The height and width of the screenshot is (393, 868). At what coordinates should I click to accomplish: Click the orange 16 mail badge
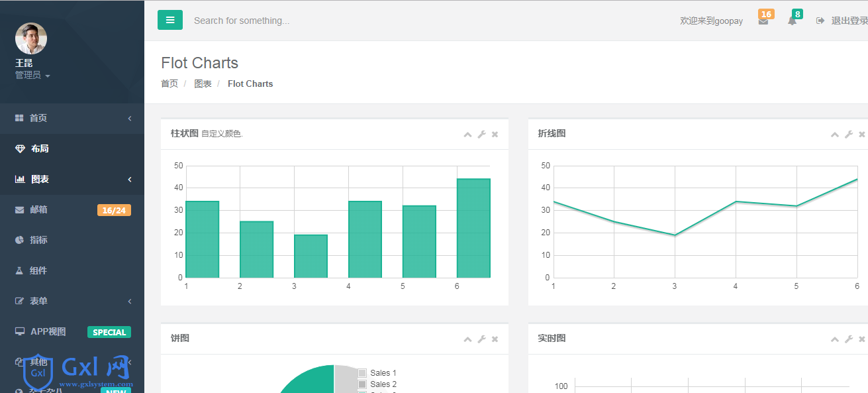tap(766, 14)
